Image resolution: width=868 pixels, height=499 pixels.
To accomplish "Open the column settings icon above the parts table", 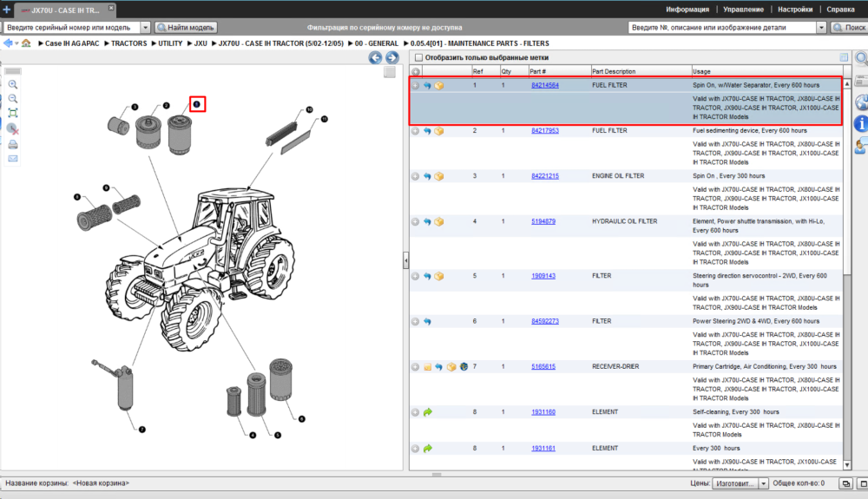I will coord(844,57).
